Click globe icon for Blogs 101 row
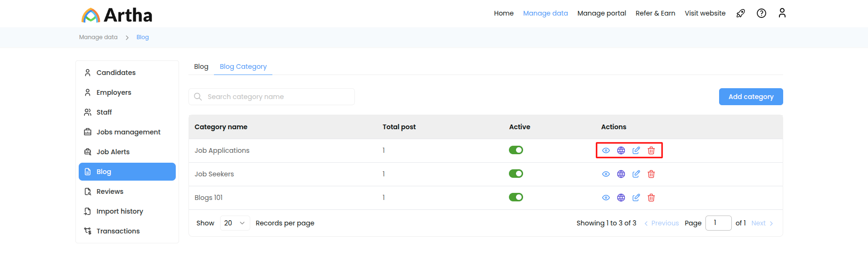This screenshot has height=274, width=868. click(x=621, y=198)
